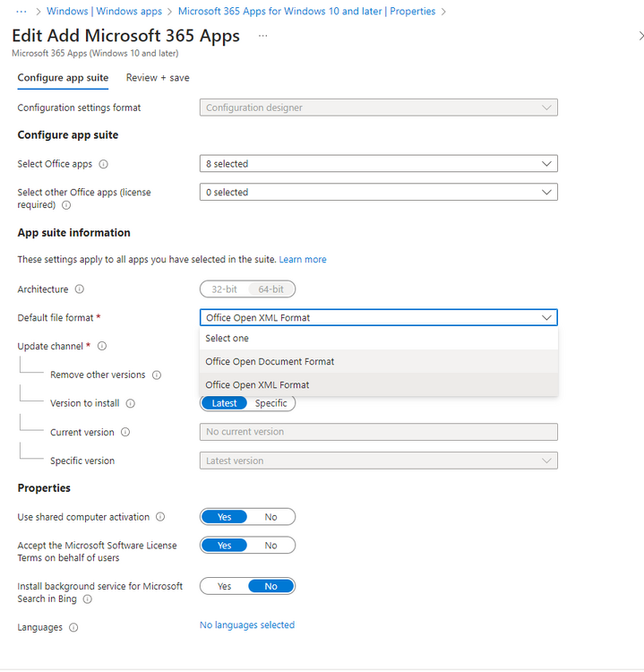Click the Architecture info icon
Image resolution: width=644 pixels, height=672 pixels.
79,289
